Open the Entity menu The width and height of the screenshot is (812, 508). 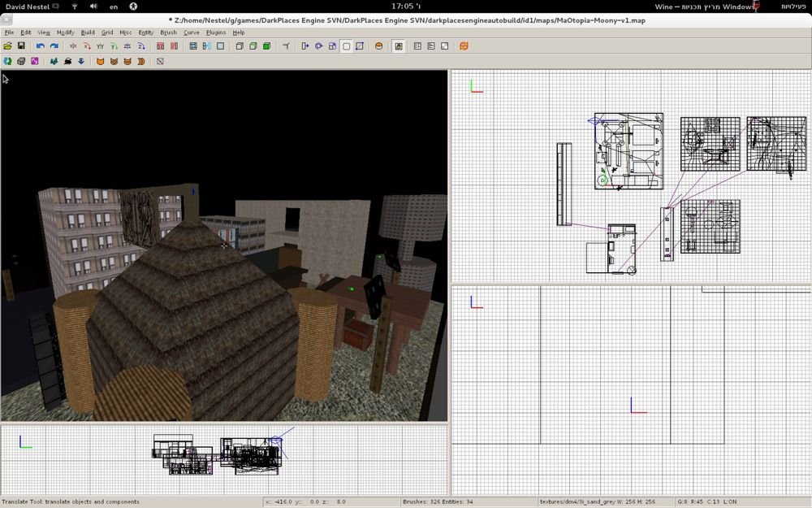(146, 33)
